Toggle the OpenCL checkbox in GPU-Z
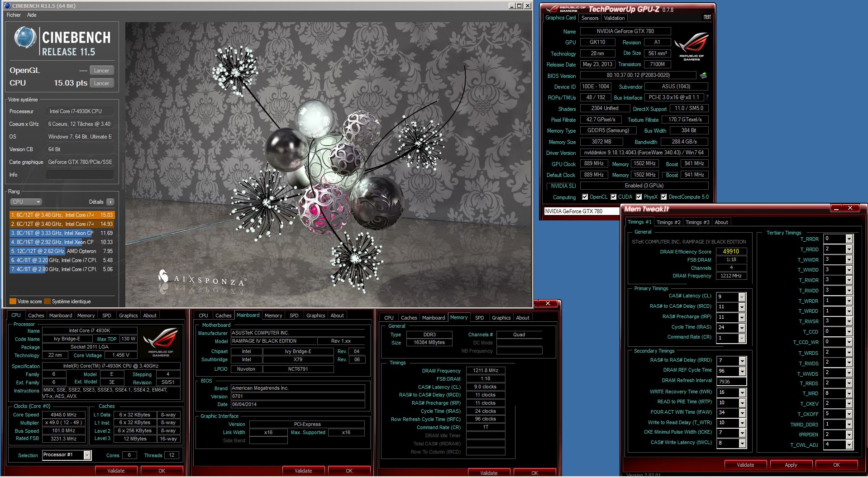This screenshot has width=868, height=478. pyautogui.click(x=585, y=197)
